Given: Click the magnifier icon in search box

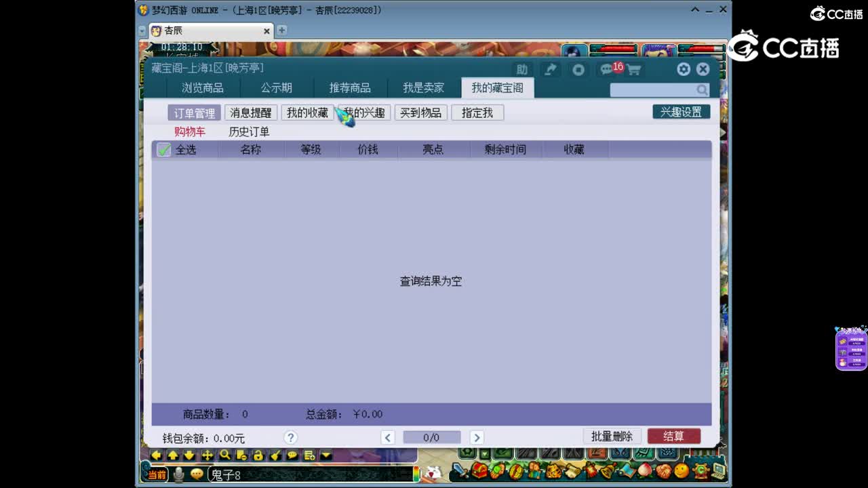Looking at the screenshot, I should click(x=702, y=90).
